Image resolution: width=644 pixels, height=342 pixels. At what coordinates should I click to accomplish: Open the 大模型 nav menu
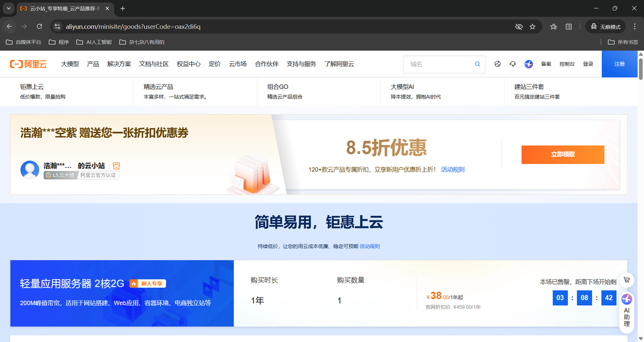coord(70,64)
